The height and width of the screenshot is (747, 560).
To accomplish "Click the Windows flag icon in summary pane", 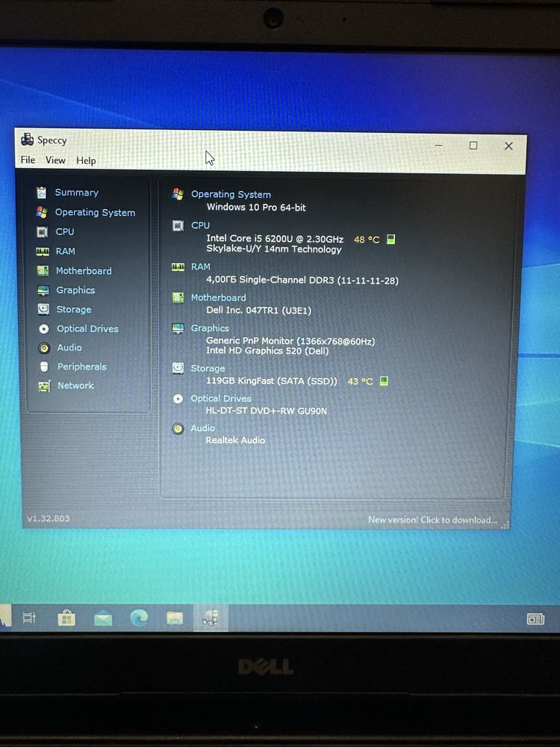I will [178, 194].
